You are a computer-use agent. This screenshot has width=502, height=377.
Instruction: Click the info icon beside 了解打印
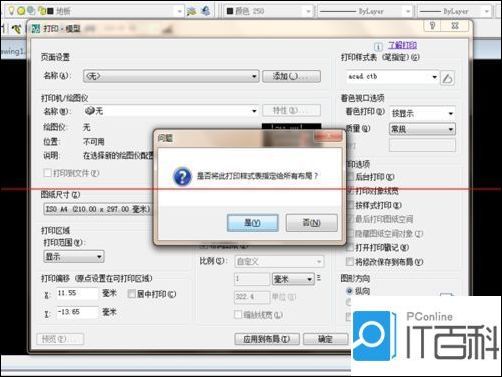[x=378, y=46]
